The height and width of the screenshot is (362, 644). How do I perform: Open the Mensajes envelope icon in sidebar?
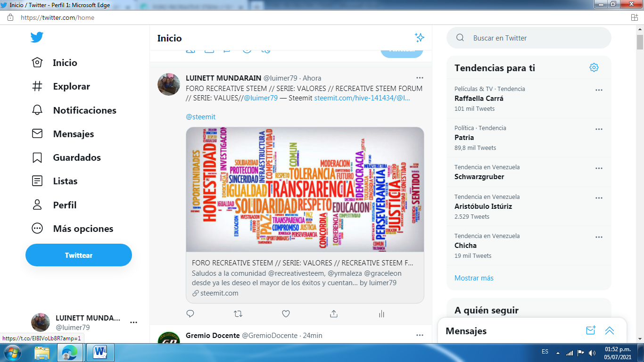[x=37, y=134]
